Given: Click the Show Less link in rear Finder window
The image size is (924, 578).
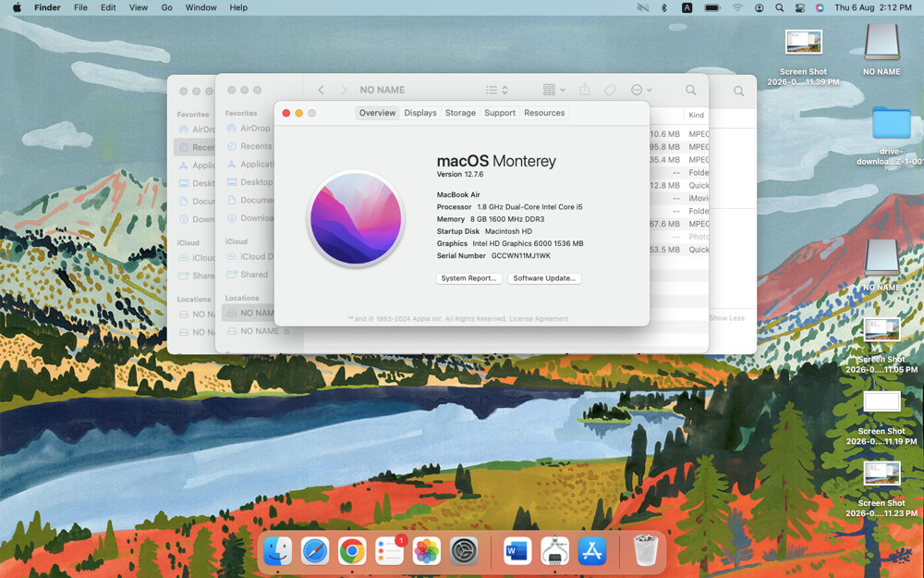Looking at the screenshot, I should (x=726, y=318).
